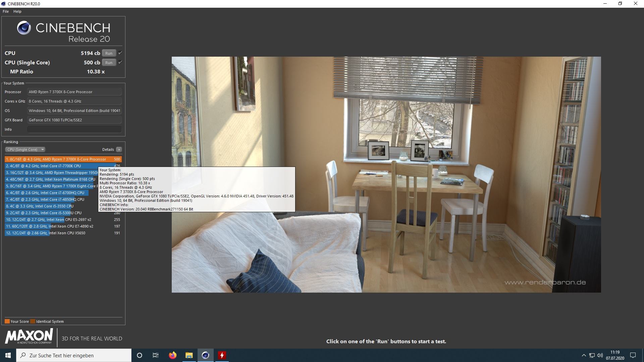Open the CPU (Single Core) ranking dropdown
The width and height of the screenshot is (644, 362).
click(25, 149)
